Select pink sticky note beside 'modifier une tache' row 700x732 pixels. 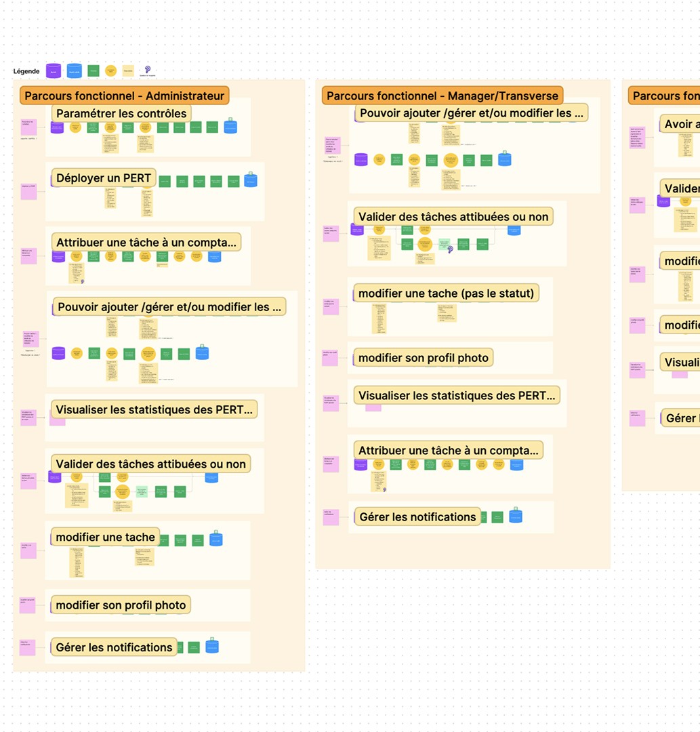pyautogui.click(x=28, y=551)
